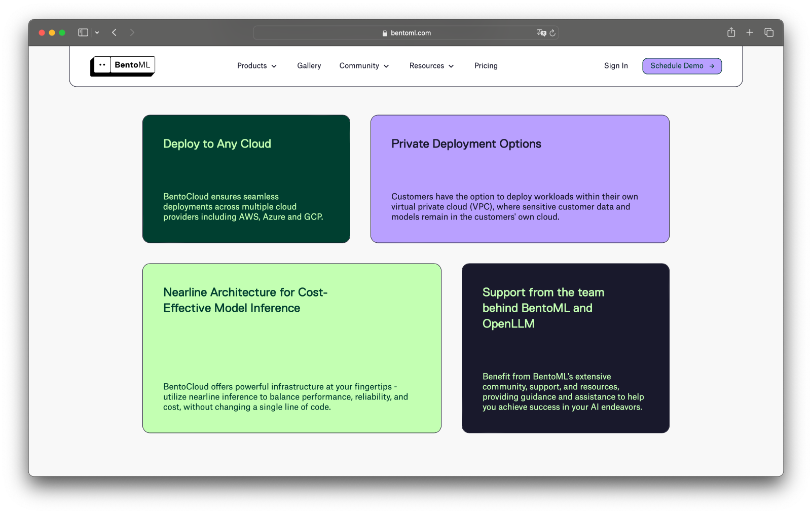Click the Private Deployment Options card
This screenshot has height=514, width=812.
(520, 179)
